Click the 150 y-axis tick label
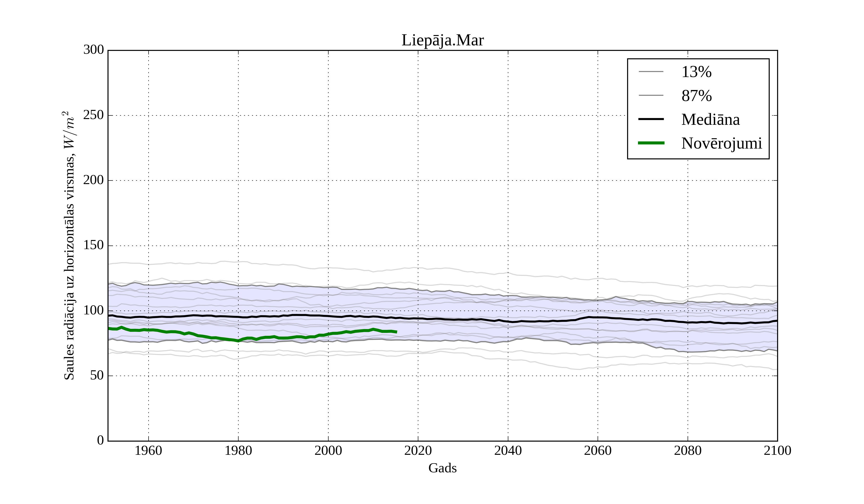Screen dimensions: 864x504 click(x=93, y=245)
